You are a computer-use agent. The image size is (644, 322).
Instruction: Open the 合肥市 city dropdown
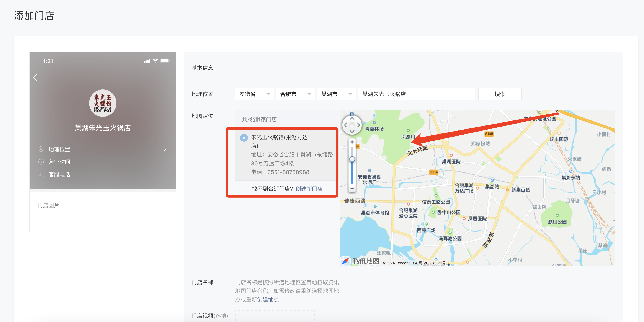tap(296, 94)
